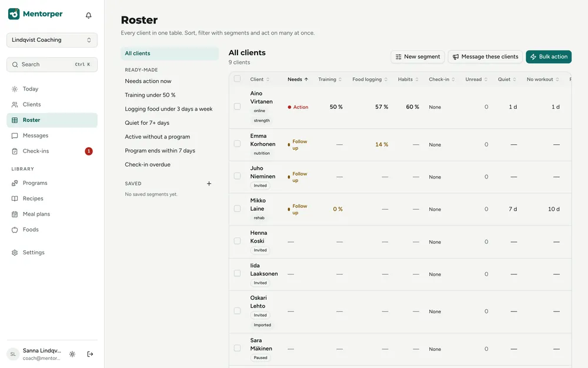Select the all-rows header checkbox
The height and width of the screenshot is (368, 588).
[x=237, y=79]
